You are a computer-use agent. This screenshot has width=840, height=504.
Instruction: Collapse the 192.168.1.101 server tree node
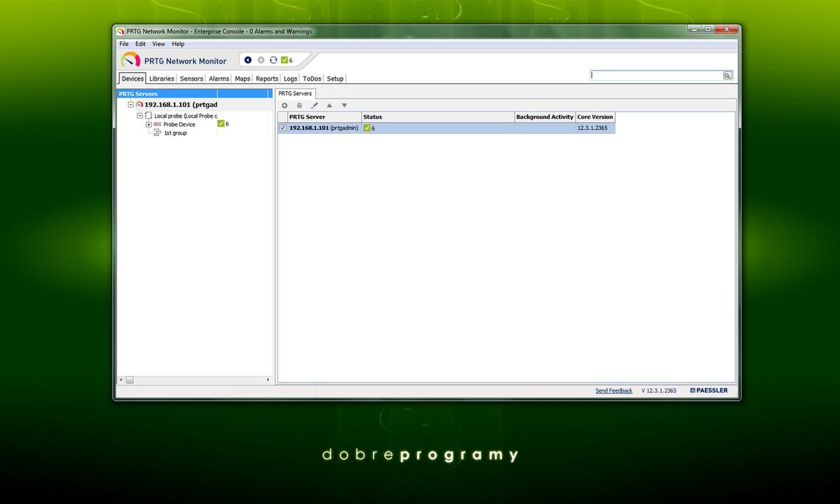tap(131, 104)
